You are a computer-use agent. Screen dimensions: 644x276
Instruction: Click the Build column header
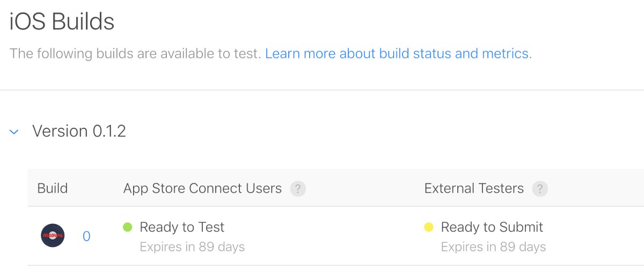pos(53,188)
